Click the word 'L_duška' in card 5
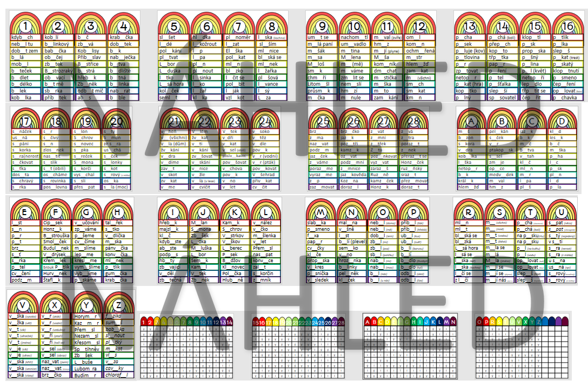588x387 pixels. click(x=170, y=71)
